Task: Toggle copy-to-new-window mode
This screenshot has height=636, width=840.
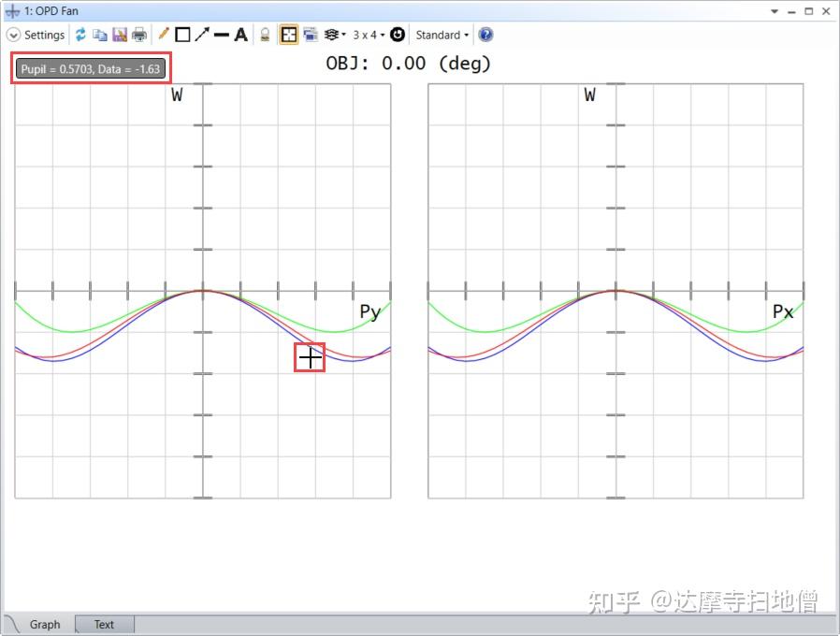Action: 310,35
